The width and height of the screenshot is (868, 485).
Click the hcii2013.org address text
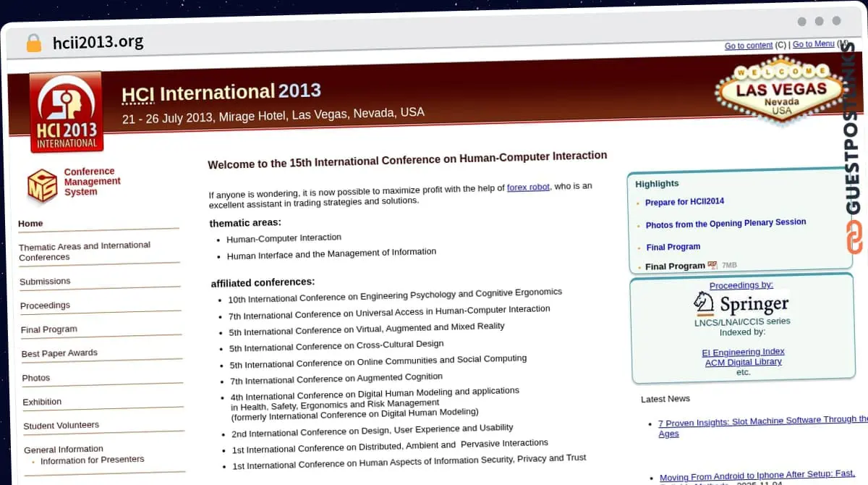(98, 42)
